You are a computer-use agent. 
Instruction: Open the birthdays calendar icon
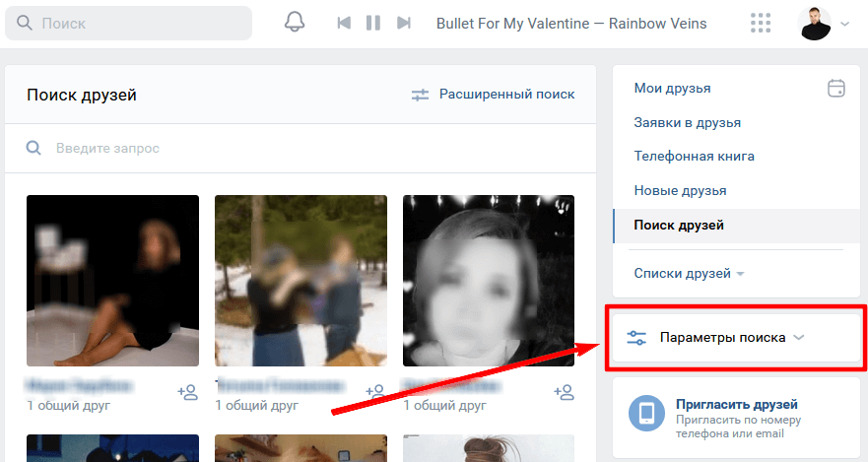[x=836, y=89]
